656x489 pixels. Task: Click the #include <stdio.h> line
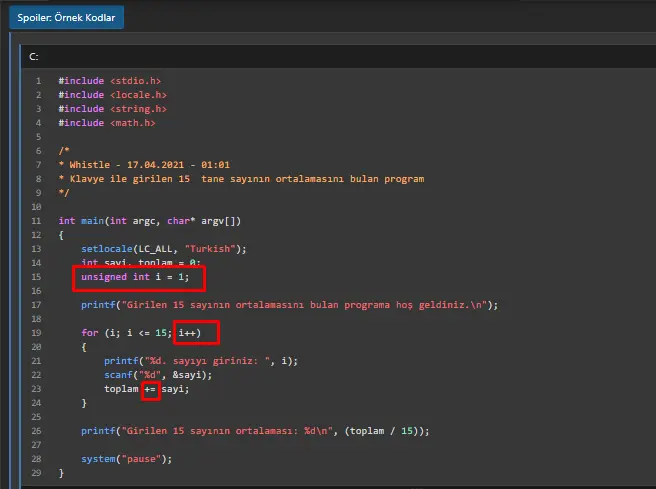point(109,81)
